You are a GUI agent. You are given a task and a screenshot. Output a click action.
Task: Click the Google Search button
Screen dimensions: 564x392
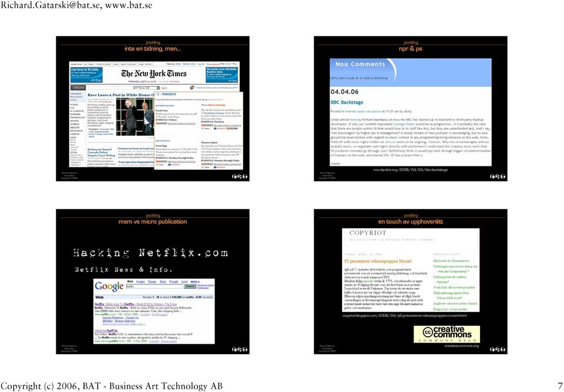tap(190, 287)
